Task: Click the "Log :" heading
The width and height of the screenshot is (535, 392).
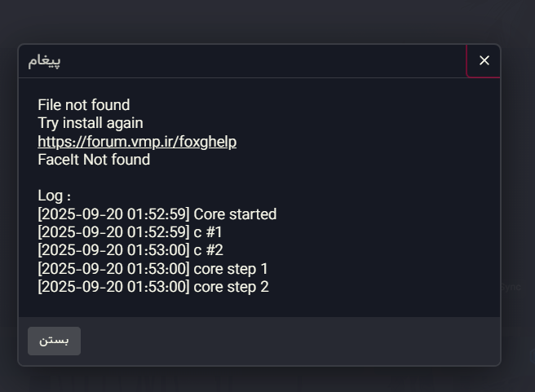Action: coord(54,196)
